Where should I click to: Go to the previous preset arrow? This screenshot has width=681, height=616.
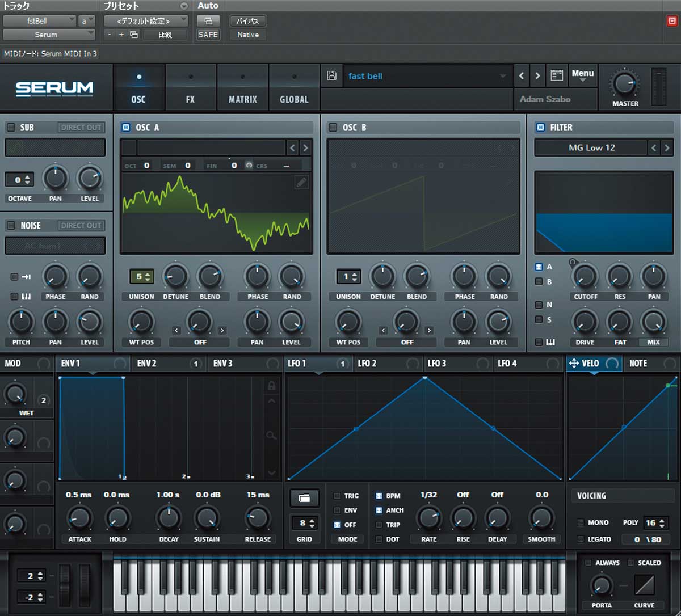click(x=522, y=75)
